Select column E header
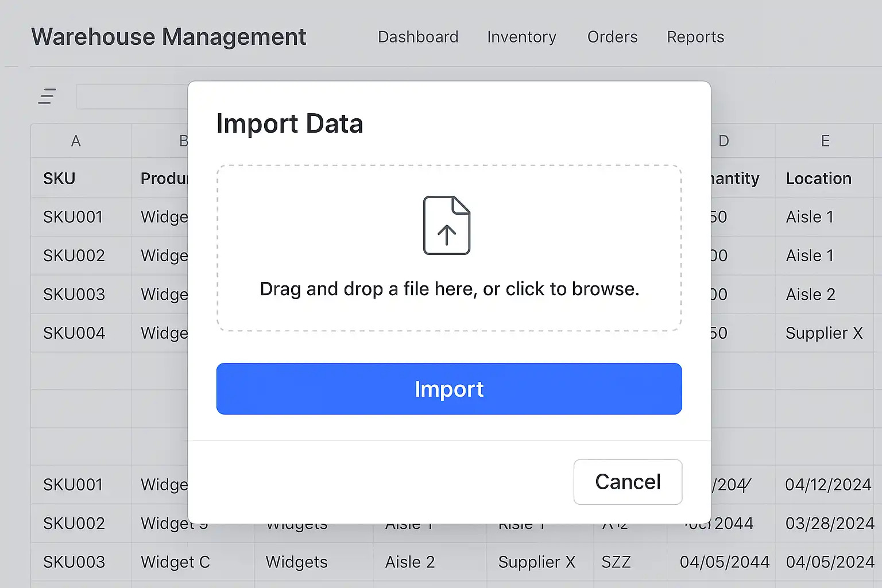 click(825, 141)
